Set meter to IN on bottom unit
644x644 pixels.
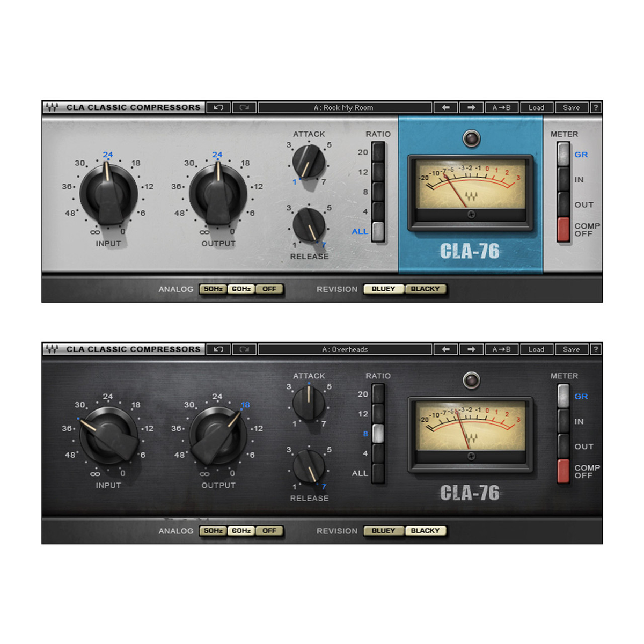[563, 421]
